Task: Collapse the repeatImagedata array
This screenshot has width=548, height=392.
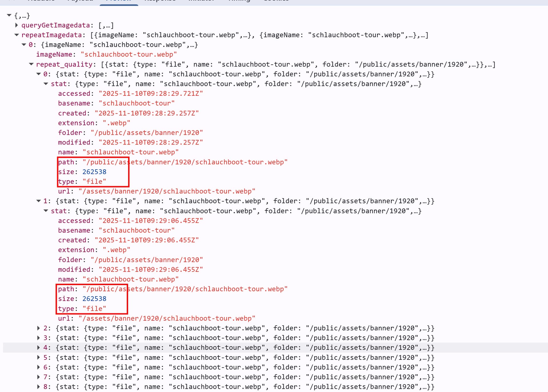Action: pyautogui.click(x=17, y=35)
